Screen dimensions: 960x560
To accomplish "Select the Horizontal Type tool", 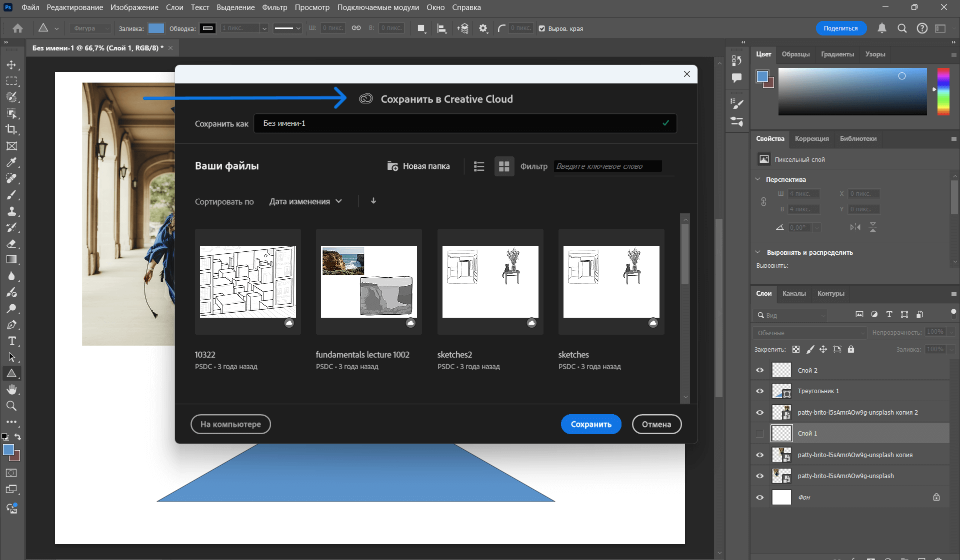I will [11, 341].
